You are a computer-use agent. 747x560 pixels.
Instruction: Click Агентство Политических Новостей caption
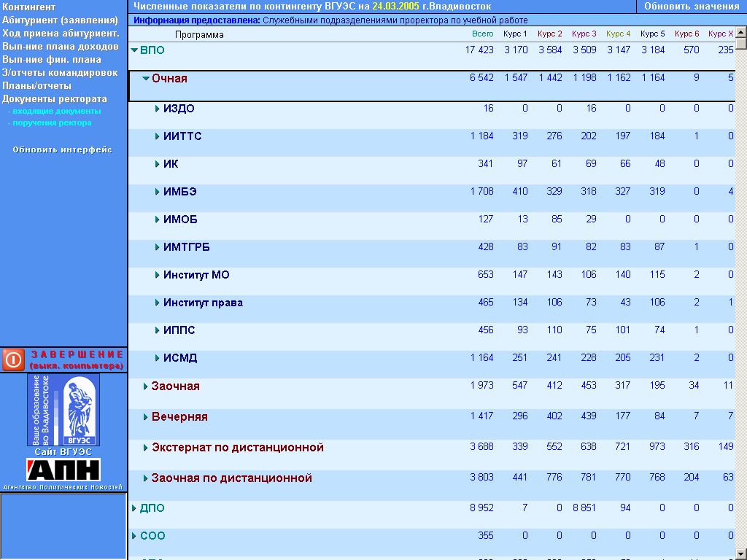point(63,487)
